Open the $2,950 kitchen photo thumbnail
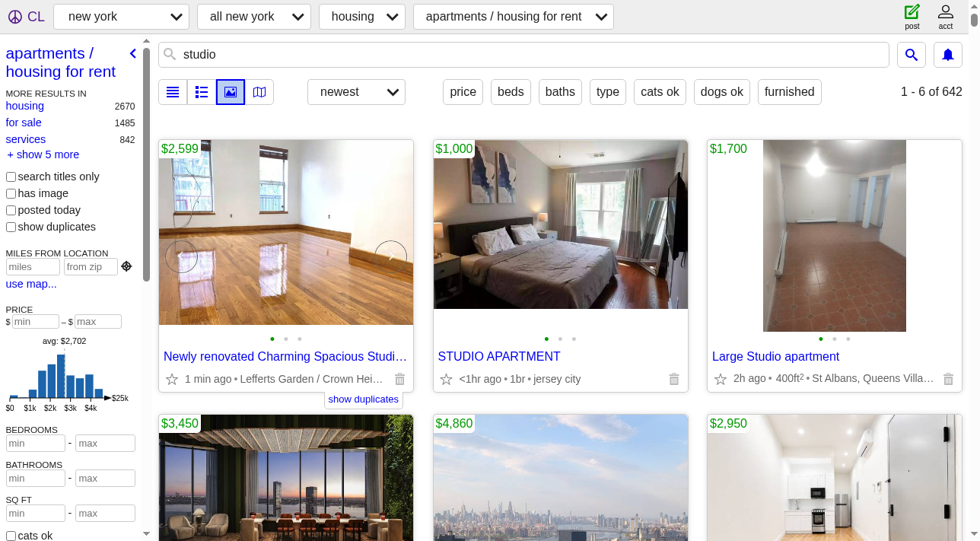 835,478
